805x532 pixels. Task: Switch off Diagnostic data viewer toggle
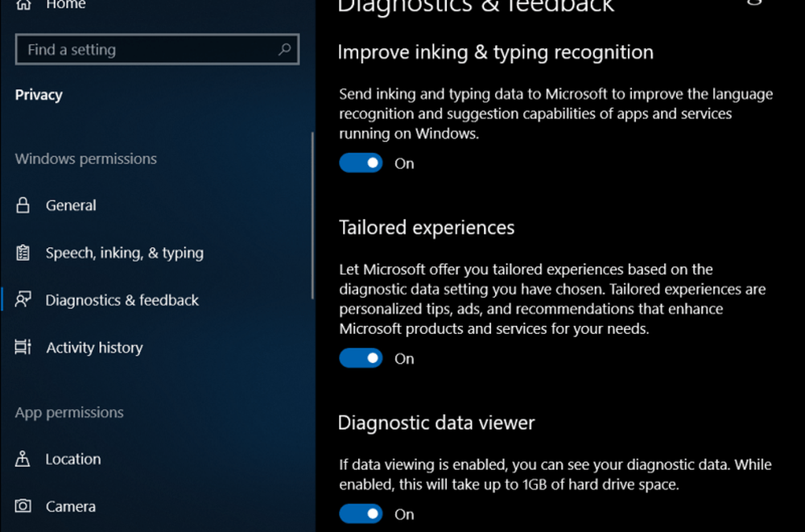point(361,513)
